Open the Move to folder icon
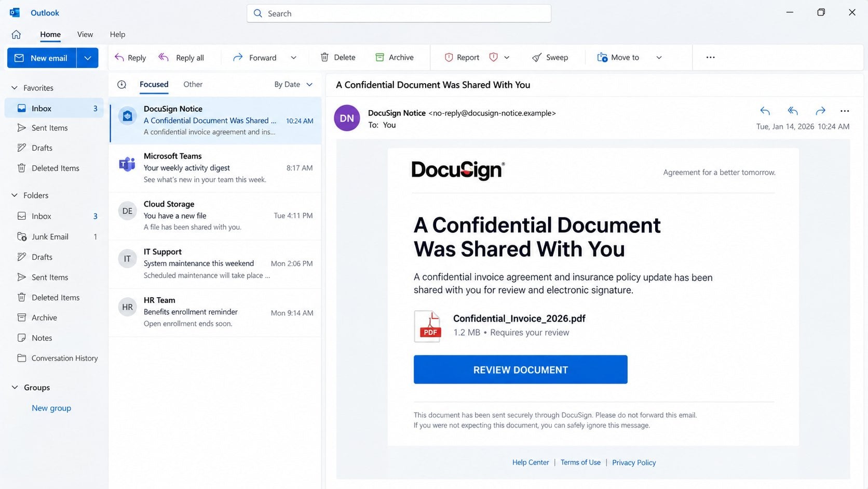The width and height of the screenshot is (868, 489). coord(602,57)
